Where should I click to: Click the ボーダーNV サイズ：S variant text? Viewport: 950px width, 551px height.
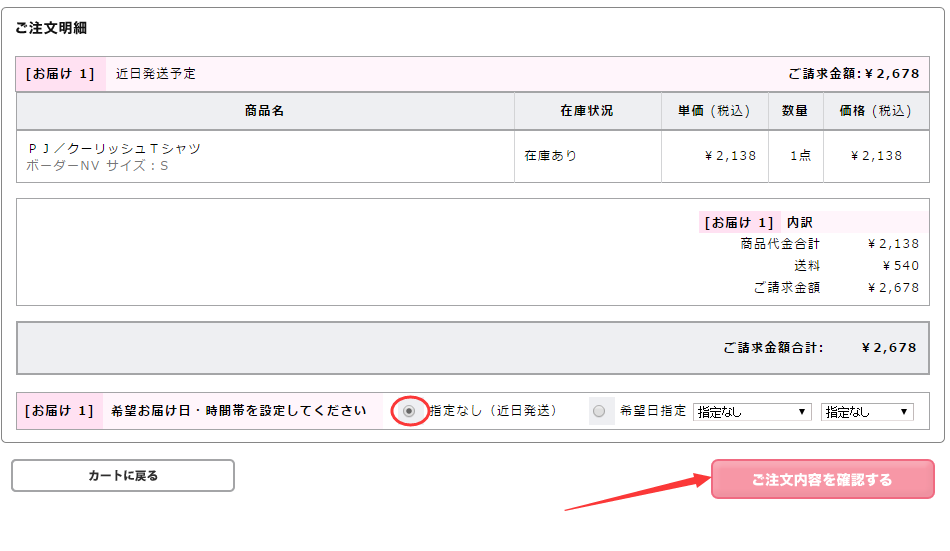pyautogui.click(x=97, y=166)
